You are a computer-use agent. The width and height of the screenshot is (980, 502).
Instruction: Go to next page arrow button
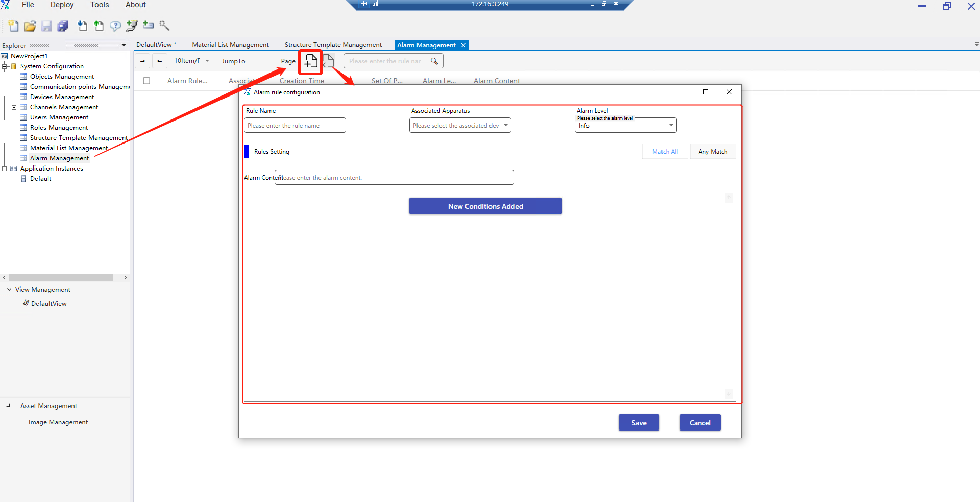(x=160, y=61)
